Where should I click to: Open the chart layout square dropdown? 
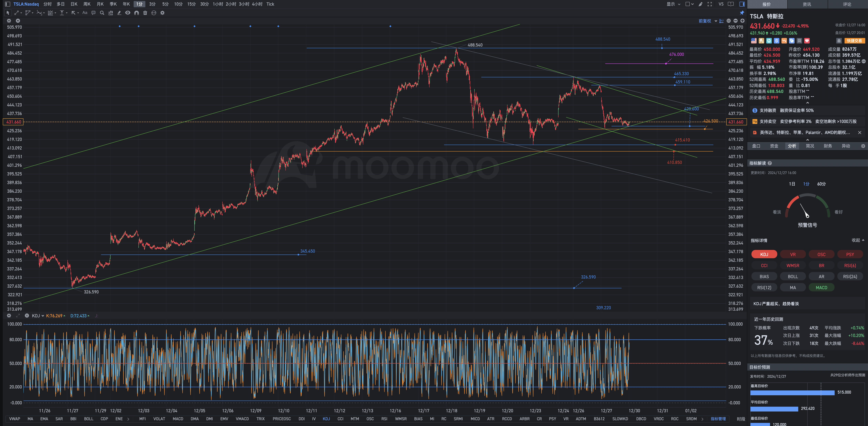click(689, 4)
